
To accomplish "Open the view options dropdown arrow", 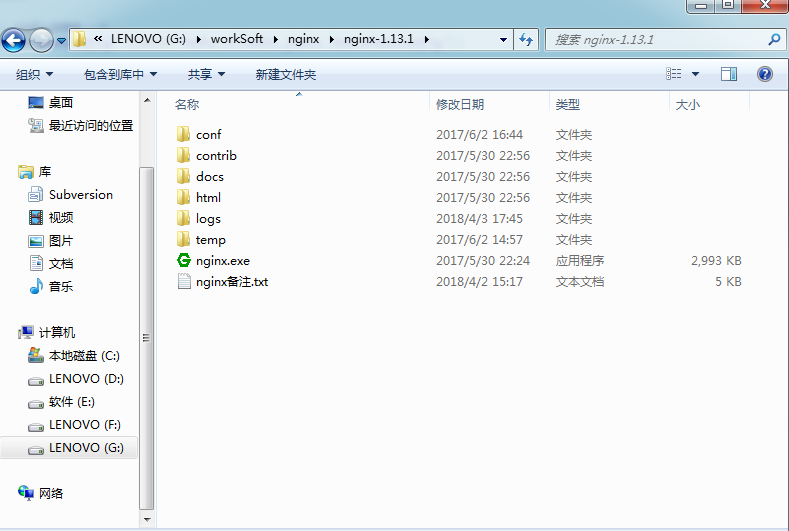I will tap(695, 74).
